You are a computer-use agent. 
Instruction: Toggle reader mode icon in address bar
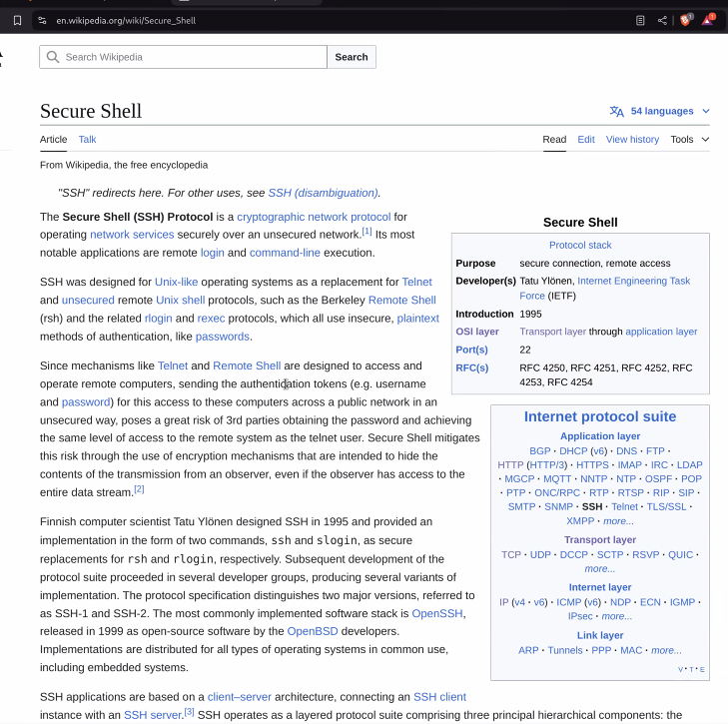640,20
